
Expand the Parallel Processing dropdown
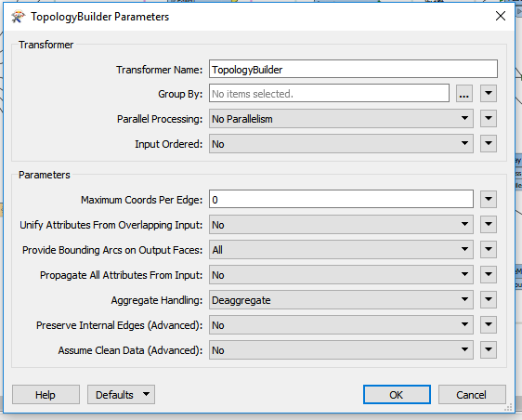[x=341, y=119]
